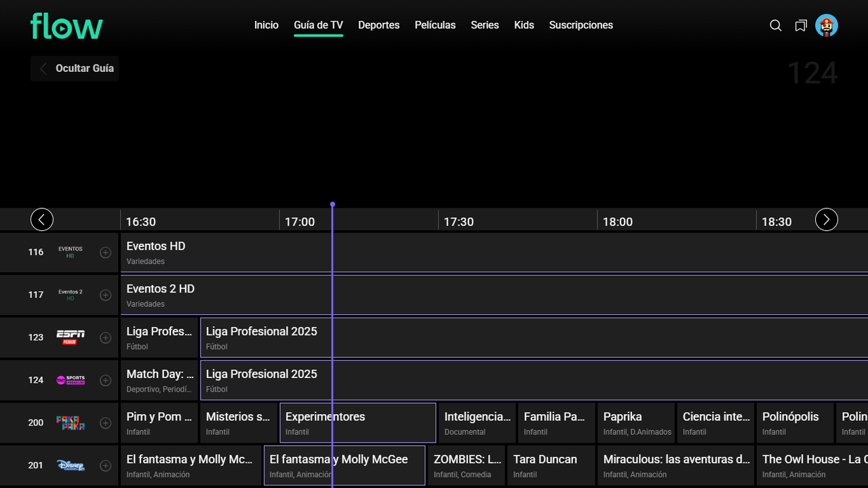This screenshot has height=488, width=868.
Task: Select the truncated Liga Profes... program on 123
Action: 159,337
